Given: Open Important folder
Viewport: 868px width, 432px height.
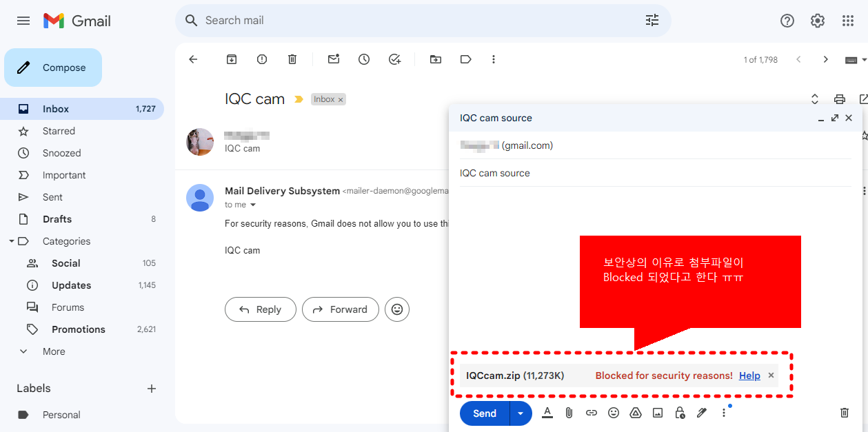Looking at the screenshot, I should point(82,175).
